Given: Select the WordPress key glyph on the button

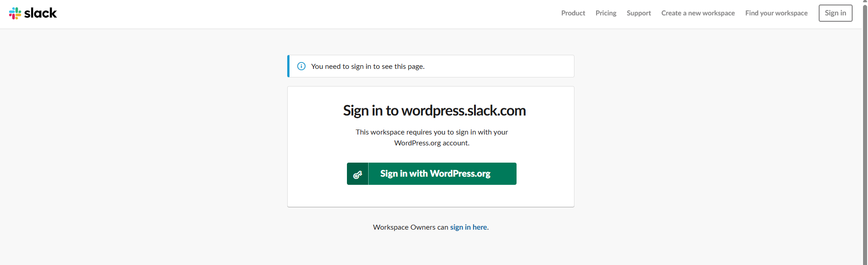Looking at the screenshot, I should (x=358, y=174).
